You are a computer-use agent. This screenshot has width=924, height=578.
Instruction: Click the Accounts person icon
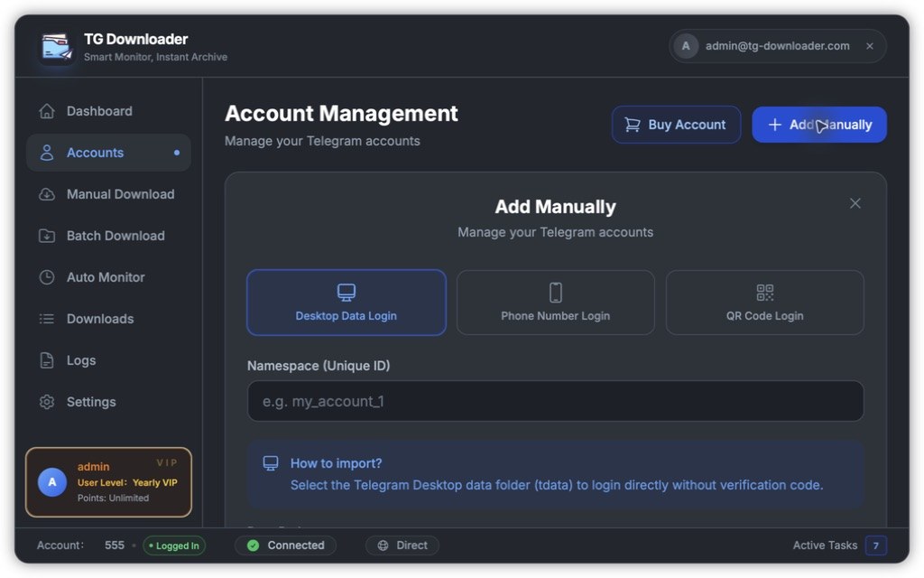pyautogui.click(x=47, y=153)
